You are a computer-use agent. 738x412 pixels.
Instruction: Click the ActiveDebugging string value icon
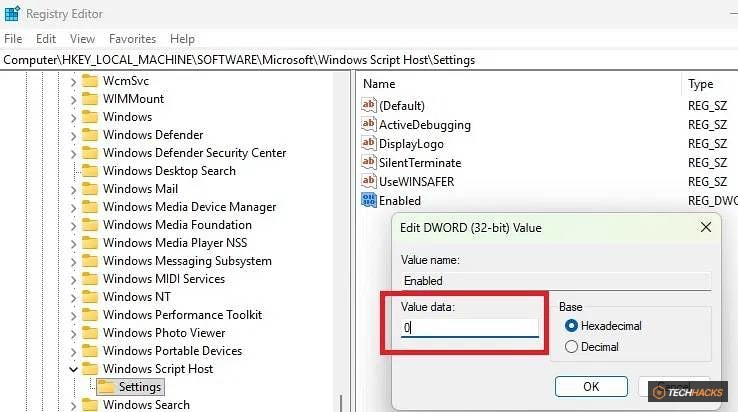[369, 124]
